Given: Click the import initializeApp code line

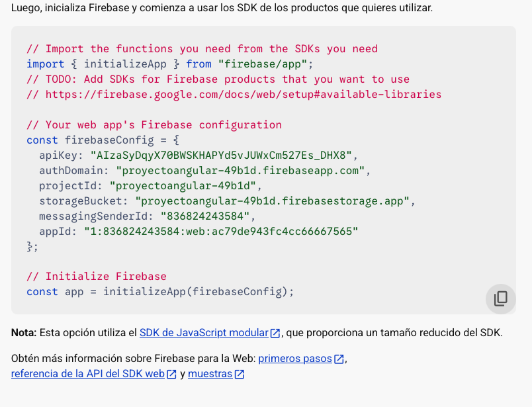Looking at the screenshot, I should (x=169, y=64).
